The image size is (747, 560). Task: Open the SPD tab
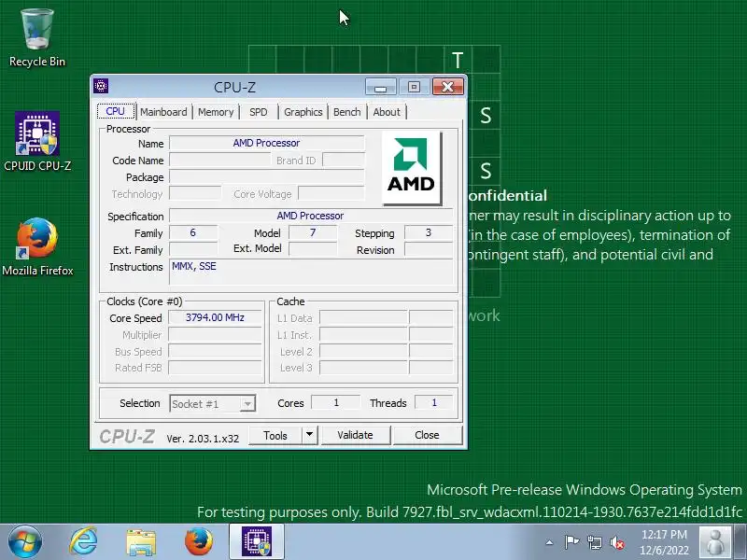(259, 112)
